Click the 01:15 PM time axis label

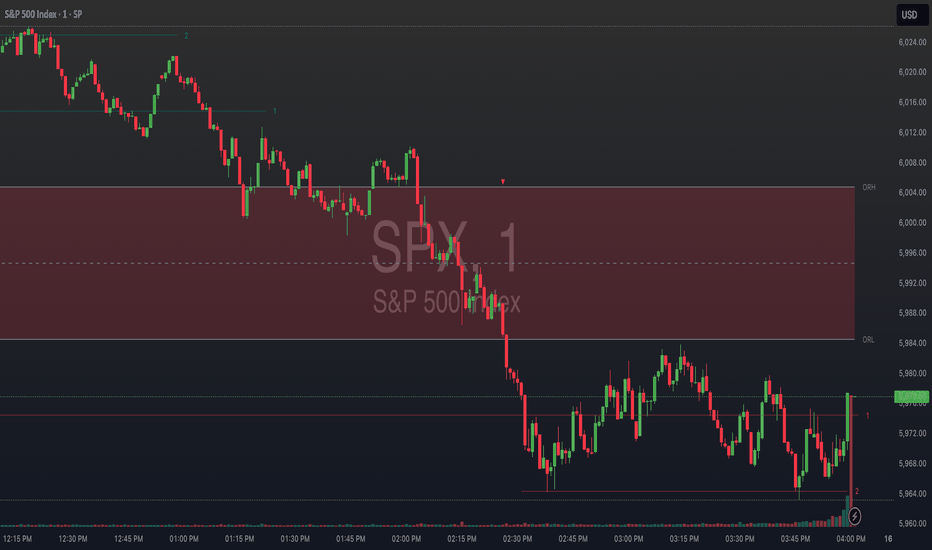point(240,539)
